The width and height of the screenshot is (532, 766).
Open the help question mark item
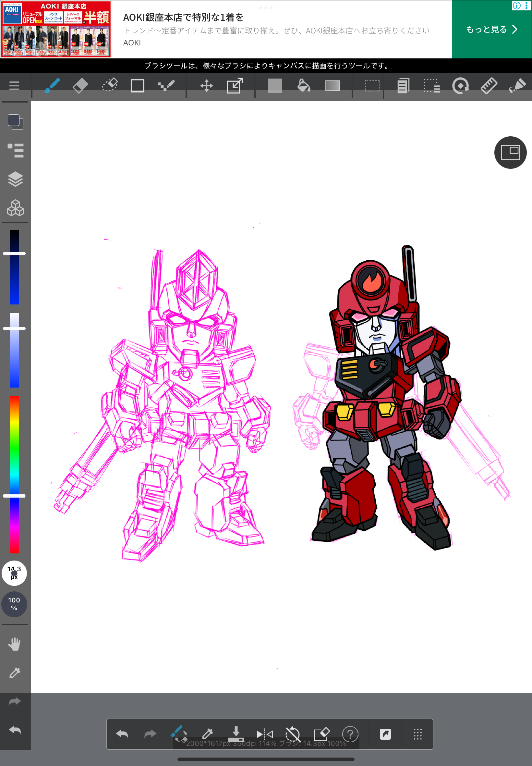click(350, 734)
